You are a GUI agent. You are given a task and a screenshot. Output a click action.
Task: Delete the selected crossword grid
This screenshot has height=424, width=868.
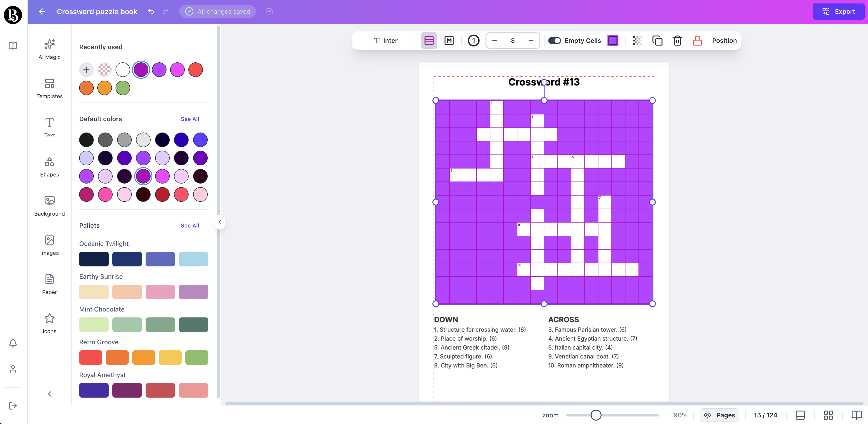click(677, 41)
